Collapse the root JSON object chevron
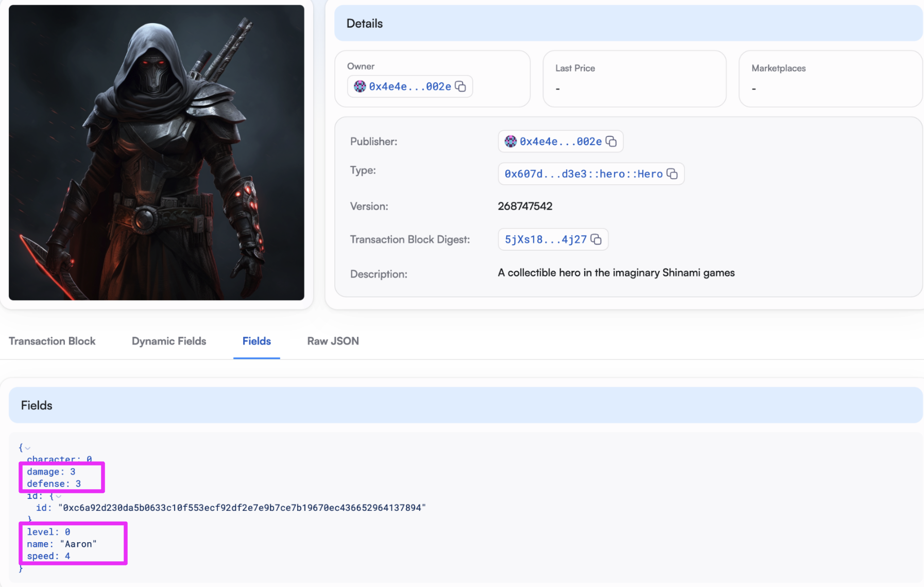The image size is (924, 587). pyautogui.click(x=28, y=448)
